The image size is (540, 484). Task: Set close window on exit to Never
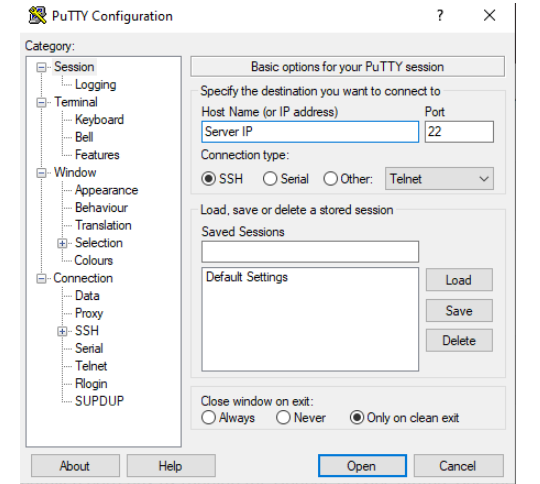[x=283, y=418]
